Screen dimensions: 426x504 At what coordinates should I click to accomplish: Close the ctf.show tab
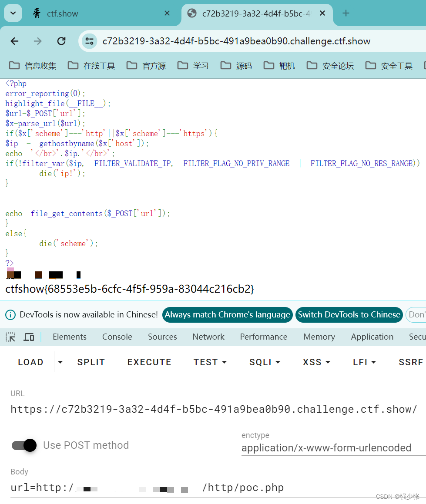[167, 13]
